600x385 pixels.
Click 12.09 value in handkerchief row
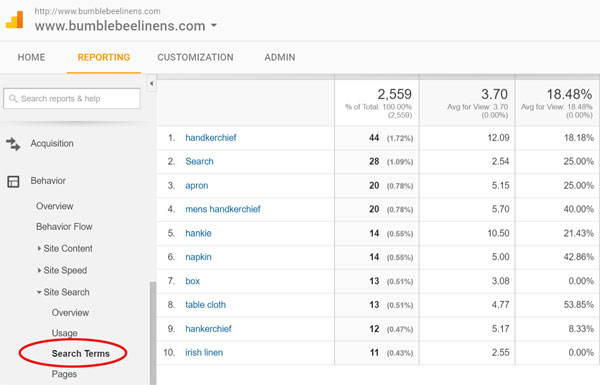(498, 138)
